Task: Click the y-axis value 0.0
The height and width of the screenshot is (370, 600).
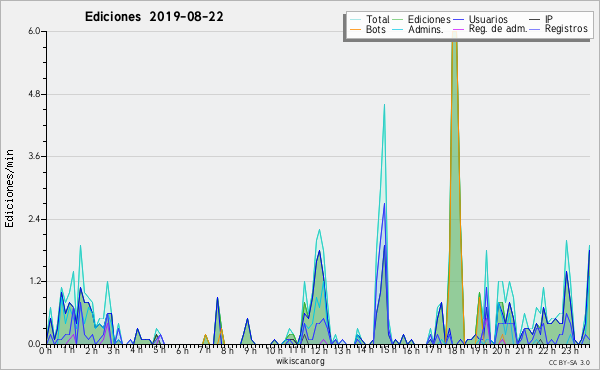Action: pos(34,344)
